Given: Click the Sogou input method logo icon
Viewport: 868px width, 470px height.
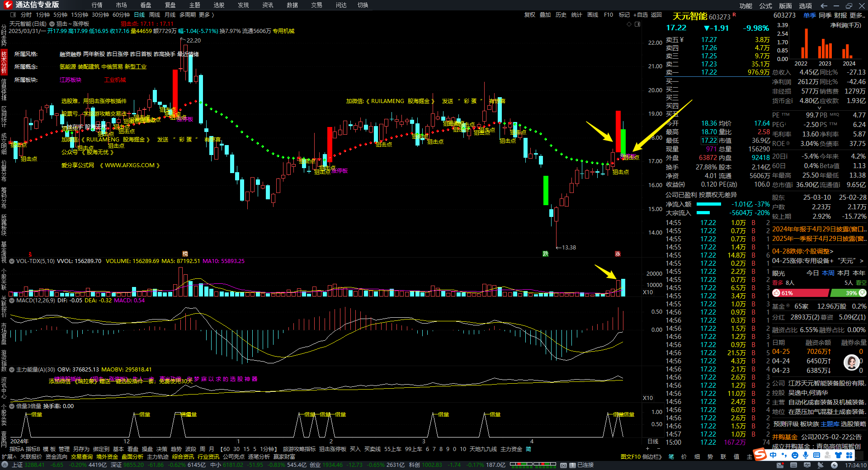Looking at the screenshot, I should click(760, 455).
